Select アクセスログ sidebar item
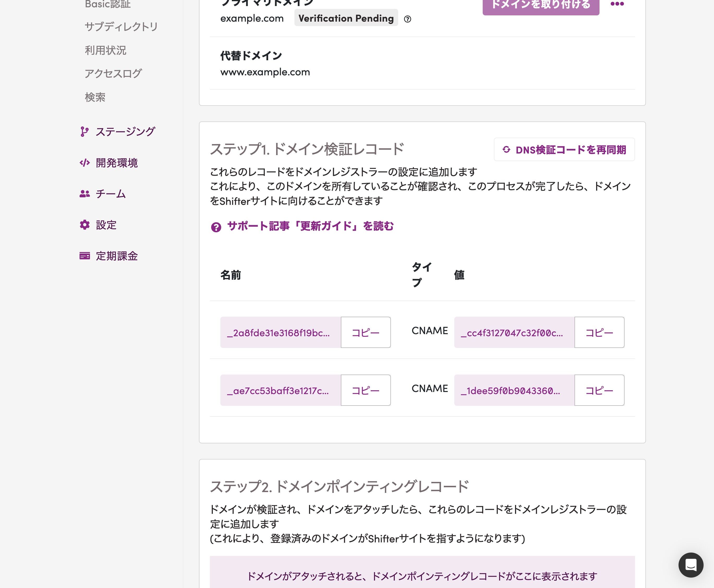This screenshot has height=588, width=714. click(x=113, y=73)
